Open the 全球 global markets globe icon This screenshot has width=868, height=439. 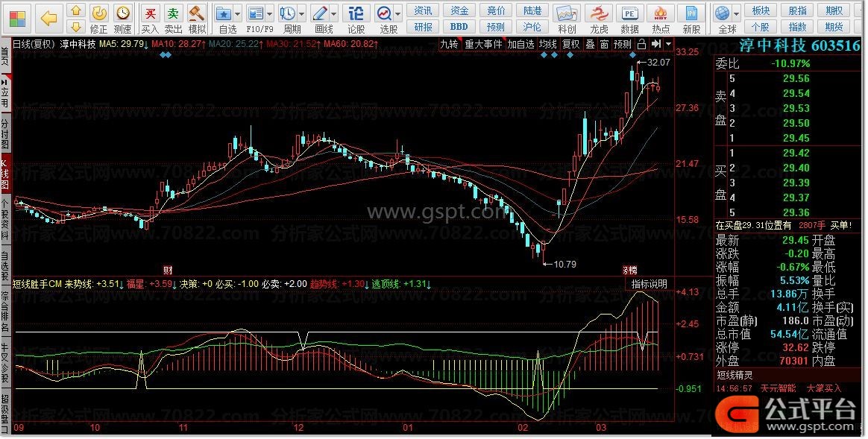722,13
